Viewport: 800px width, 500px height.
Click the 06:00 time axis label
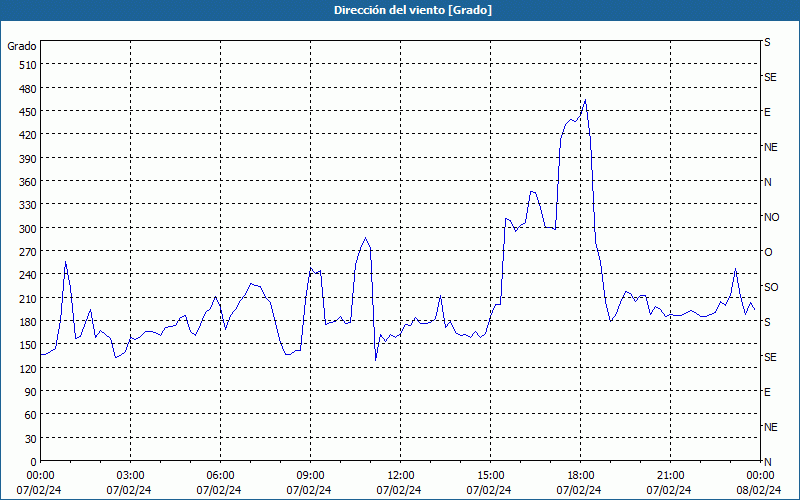coord(220,475)
